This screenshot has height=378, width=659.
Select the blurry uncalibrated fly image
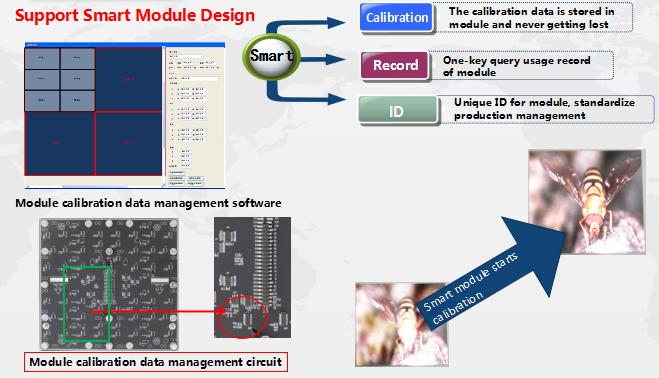[x=401, y=325]
